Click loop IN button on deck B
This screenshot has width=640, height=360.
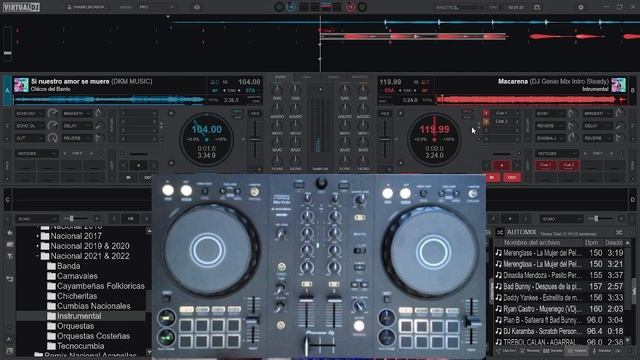[492, 178]
